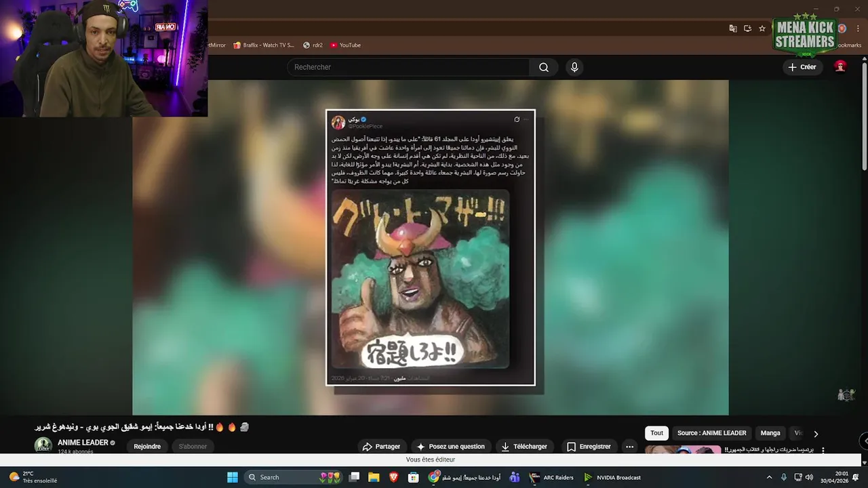Click the taskbar Search box

tap(293, 477)
